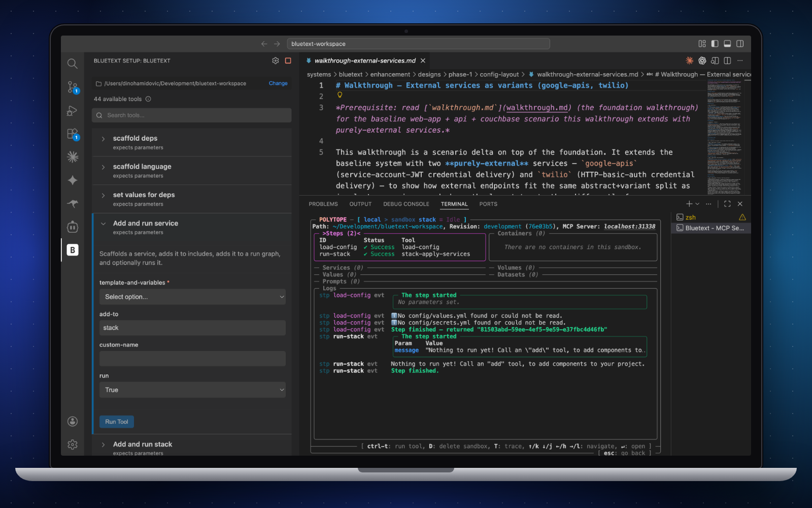Toggle the primary sidebar visibility
This screenshot has height=508, width=812.
[x=715, y=44]
